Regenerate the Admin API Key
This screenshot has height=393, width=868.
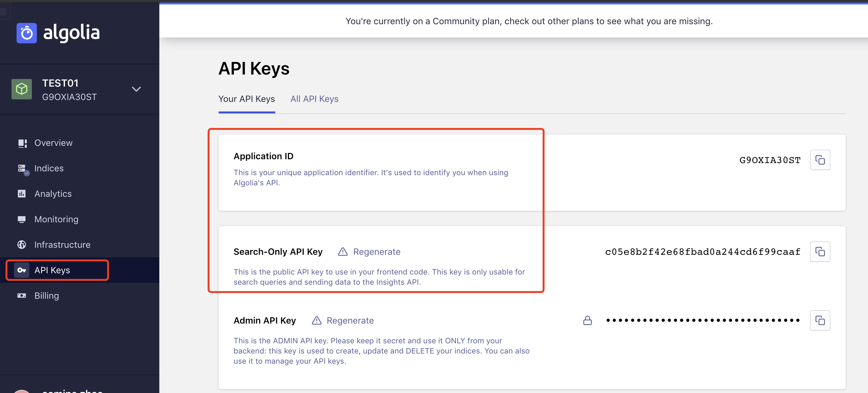point(350,320)
